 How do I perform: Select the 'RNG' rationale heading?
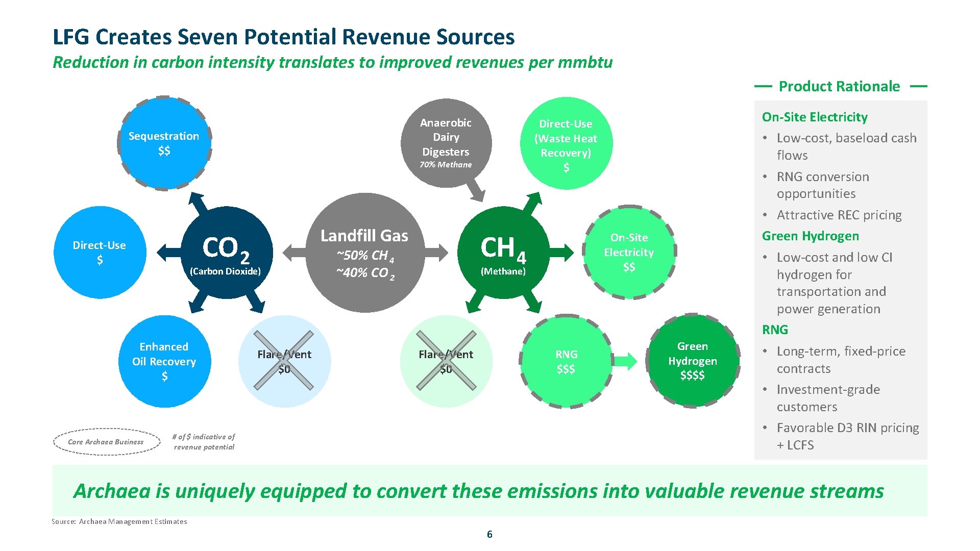click(x=775, y=330)
